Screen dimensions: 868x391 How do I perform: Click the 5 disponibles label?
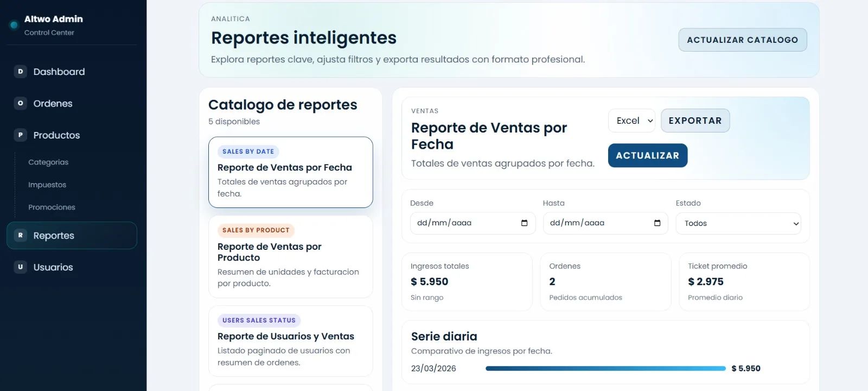234,122
